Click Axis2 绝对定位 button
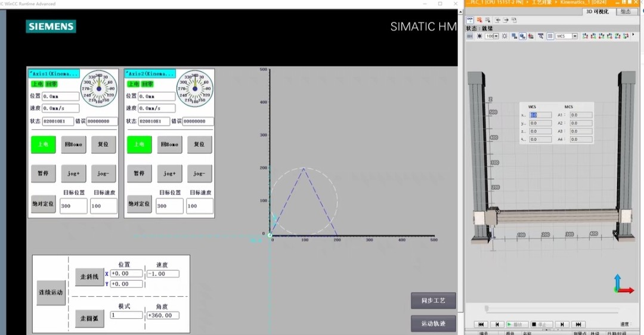The image size is (644, 335). tap(139, 204)
